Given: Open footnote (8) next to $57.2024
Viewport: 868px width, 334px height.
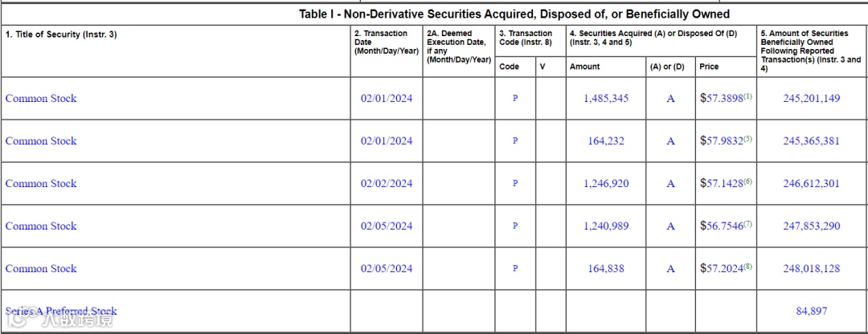Looking at the screenshot, I should pos(748,267).
